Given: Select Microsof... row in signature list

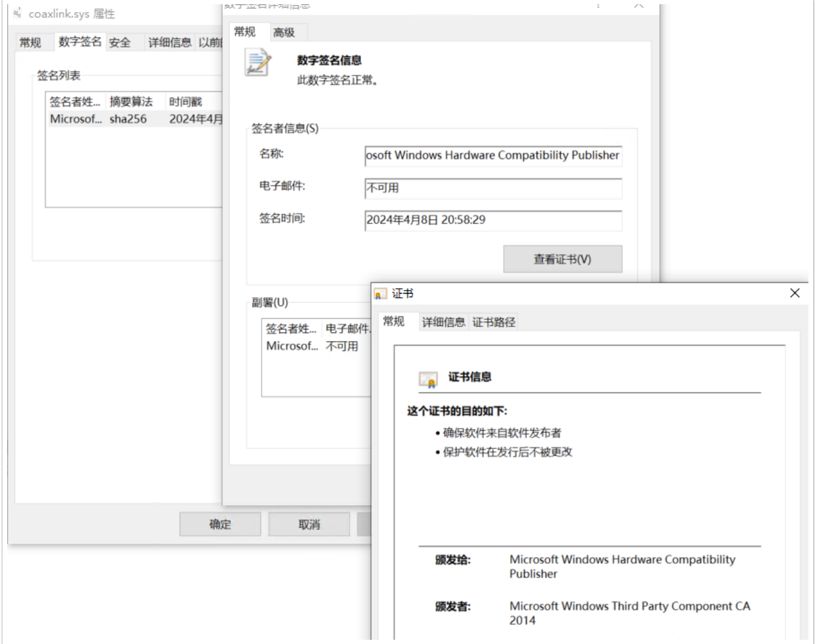Looking at the screenshot, I should click(x=135, y=119).
